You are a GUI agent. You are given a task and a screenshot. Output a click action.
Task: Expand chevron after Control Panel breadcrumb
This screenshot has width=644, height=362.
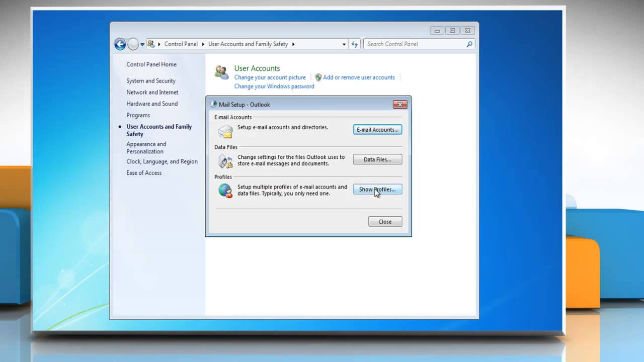[203, 44]
